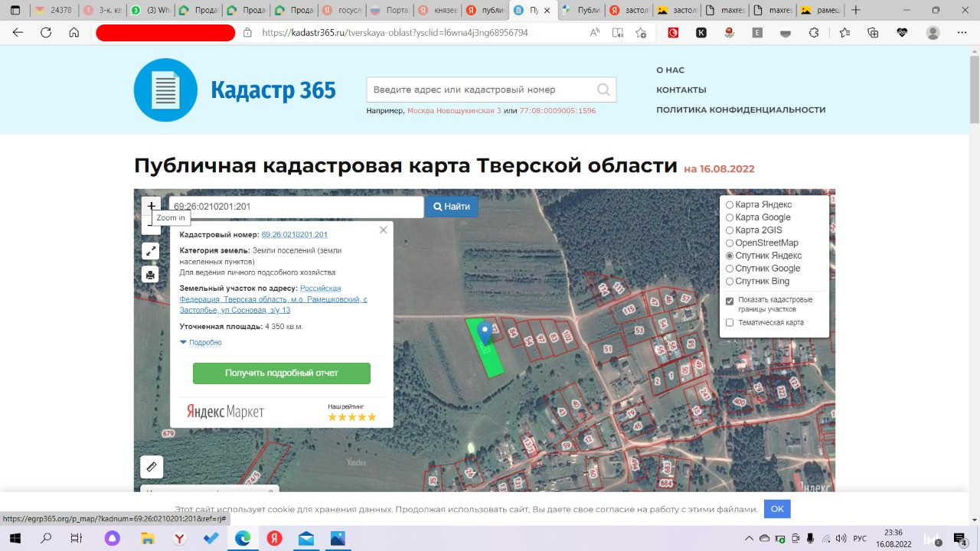980x551 pixels.
Task: Open the О НАС menu item
Action: click(670, 70)
